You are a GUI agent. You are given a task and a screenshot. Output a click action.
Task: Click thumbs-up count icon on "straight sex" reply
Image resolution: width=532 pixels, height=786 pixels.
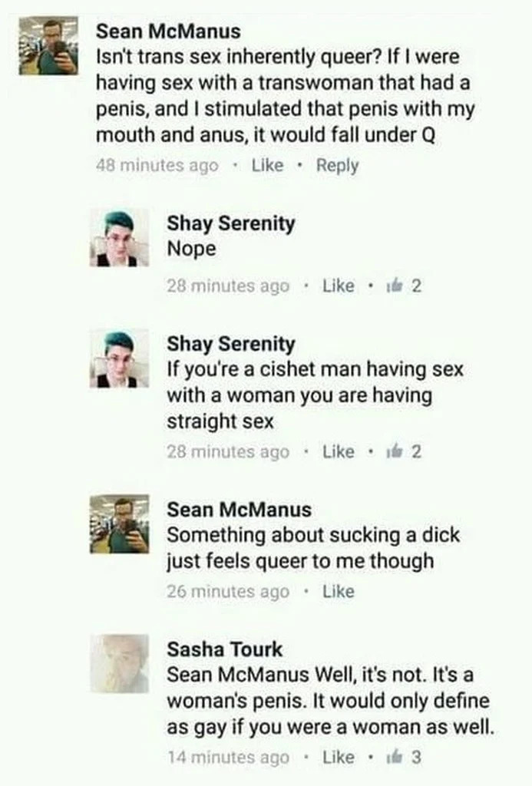point(395,451)
